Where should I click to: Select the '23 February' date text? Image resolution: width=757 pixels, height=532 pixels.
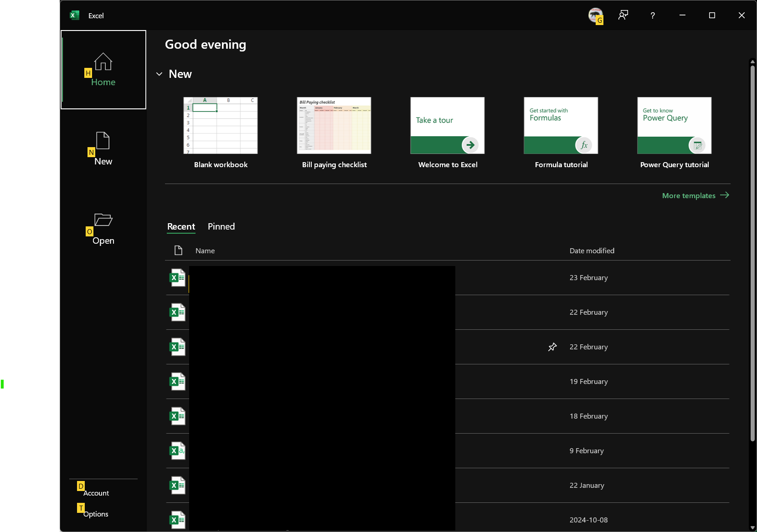(x=588, y=278)
